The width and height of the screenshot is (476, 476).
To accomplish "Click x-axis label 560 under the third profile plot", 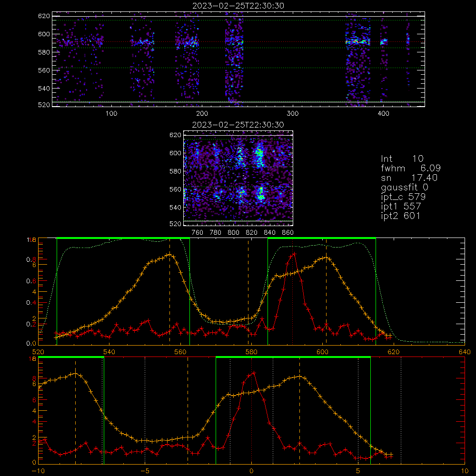I will click(180, 352).
